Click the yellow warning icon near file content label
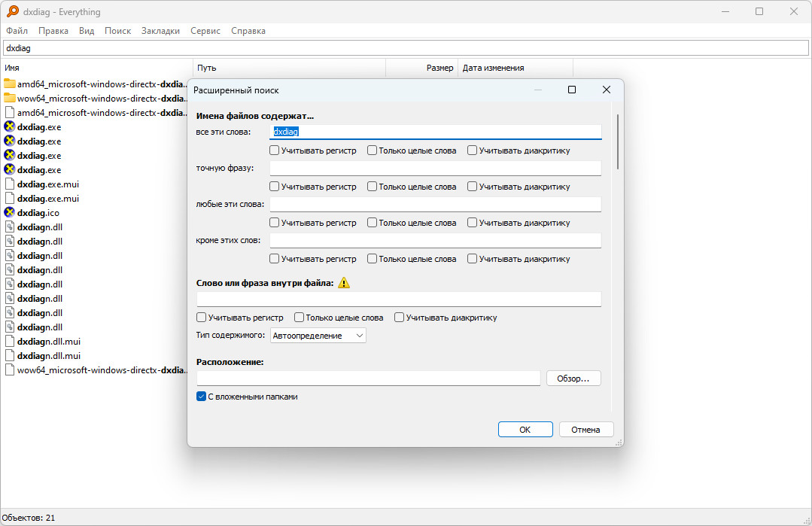812x526 pixels. pyautogui.click(x=344, y=283)
